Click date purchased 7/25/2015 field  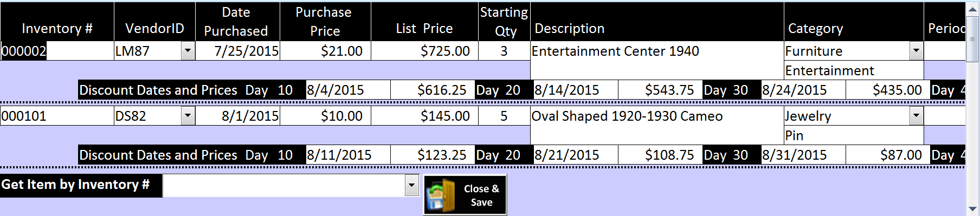[x=237, y=51]
